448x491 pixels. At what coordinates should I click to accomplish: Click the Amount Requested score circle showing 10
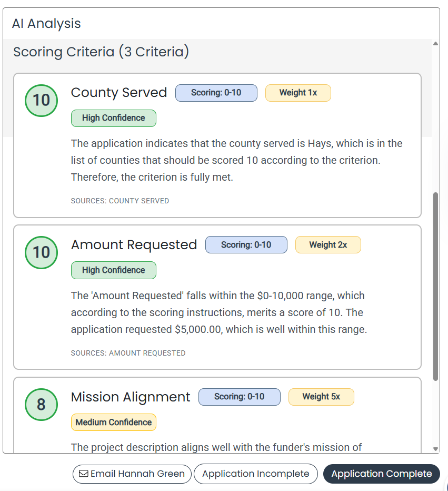[x=41, y=252]
